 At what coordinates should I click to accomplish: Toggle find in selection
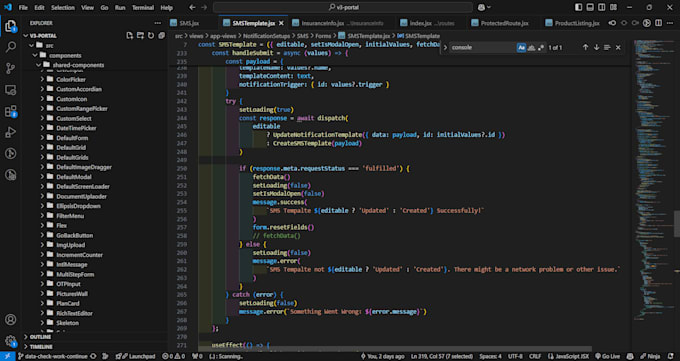click(x=607, y=47)
